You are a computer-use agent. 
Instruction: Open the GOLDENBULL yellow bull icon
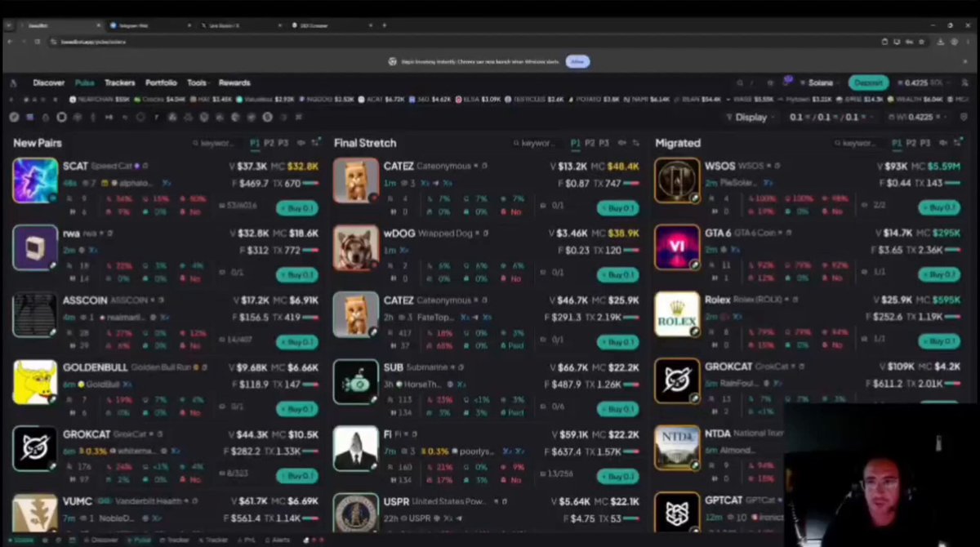click(35, 381)
